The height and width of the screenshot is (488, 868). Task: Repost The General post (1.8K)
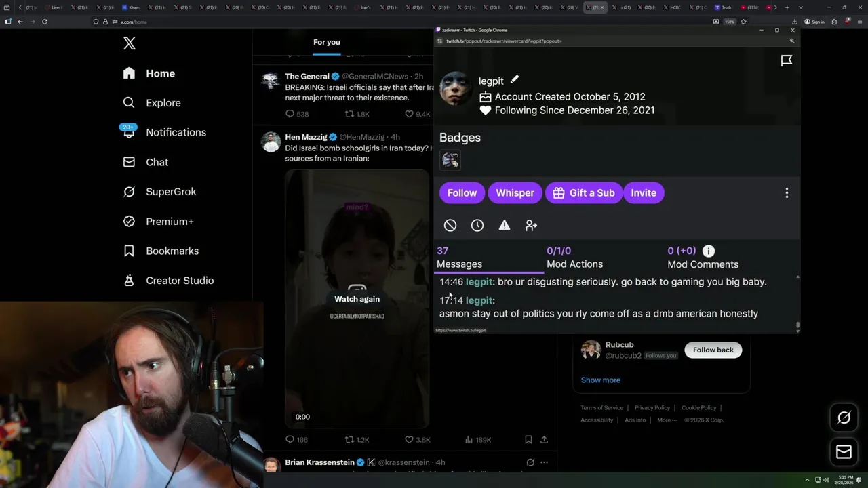357,114
